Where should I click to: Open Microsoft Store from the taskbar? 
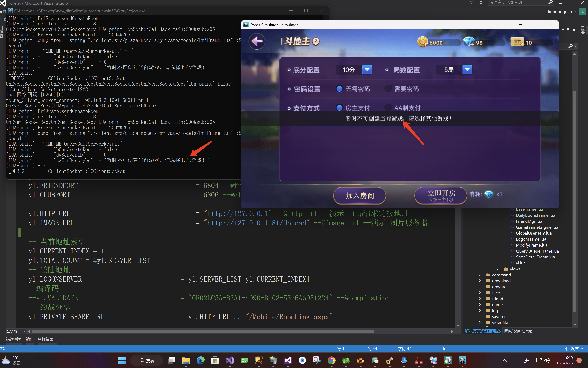click(215, 360)
